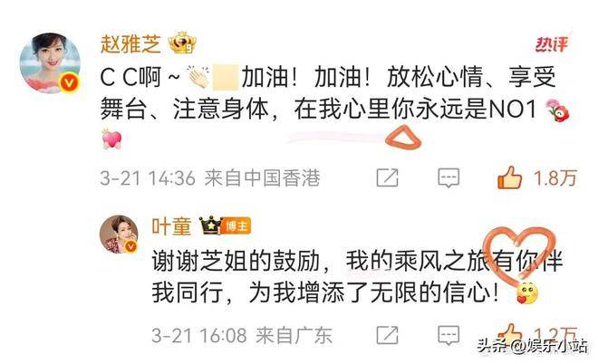
Task: Like 叶童's reply with thumbs-up icon
Action: [509, 334]
